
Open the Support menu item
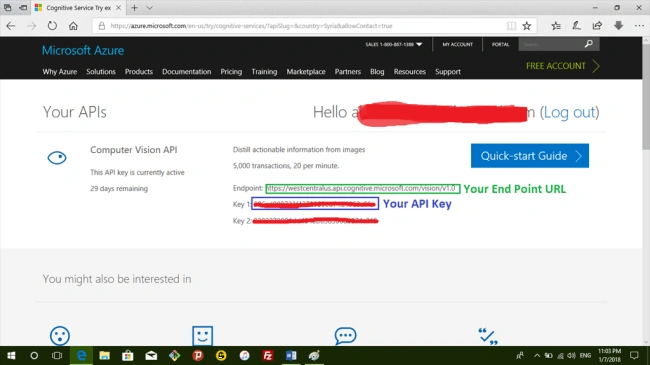(x=448, y=72)
